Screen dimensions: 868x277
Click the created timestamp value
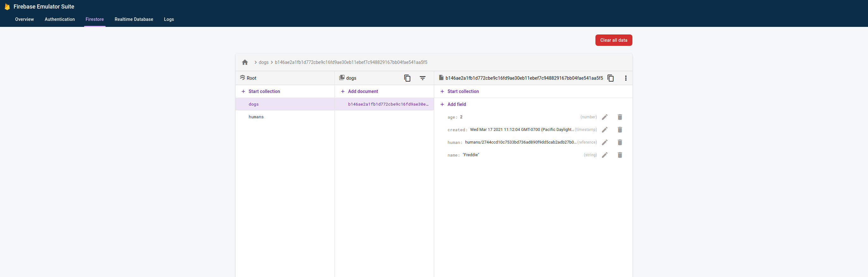tap(522, 130)
